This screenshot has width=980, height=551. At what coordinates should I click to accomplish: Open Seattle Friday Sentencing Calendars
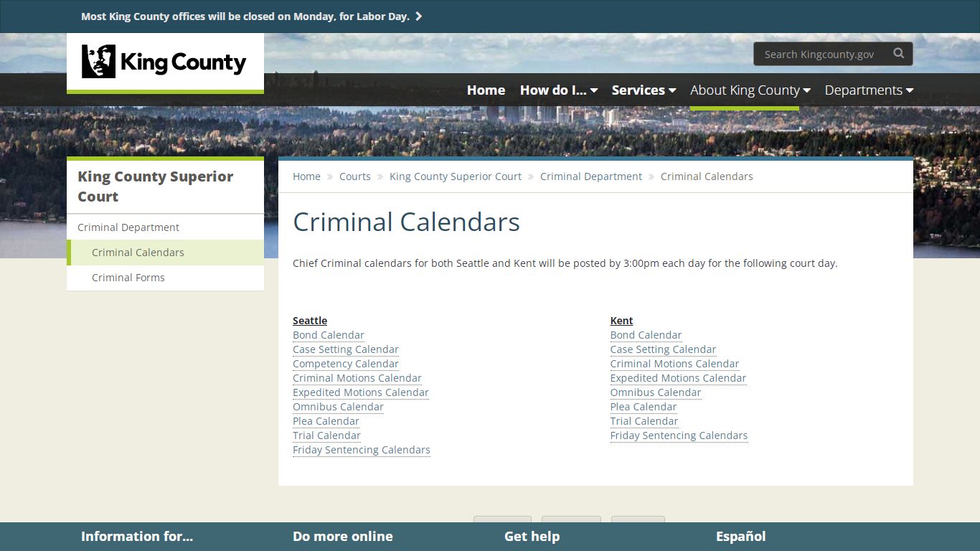click(x=362, y=450)
